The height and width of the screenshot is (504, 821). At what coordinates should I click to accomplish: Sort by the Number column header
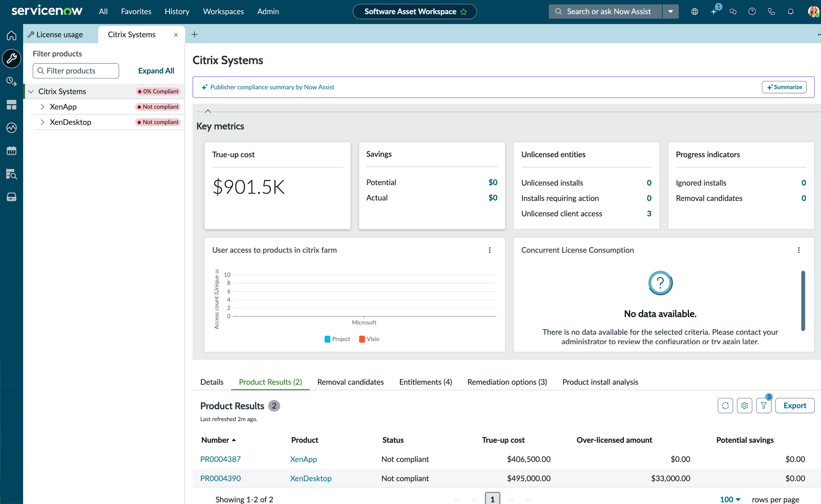tap(219, 440)
